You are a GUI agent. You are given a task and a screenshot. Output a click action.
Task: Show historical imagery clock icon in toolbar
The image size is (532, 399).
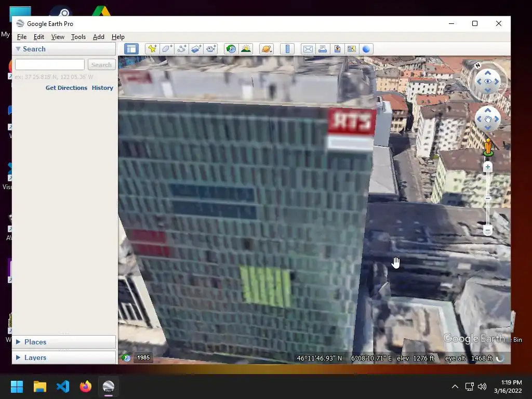point(231,49)
